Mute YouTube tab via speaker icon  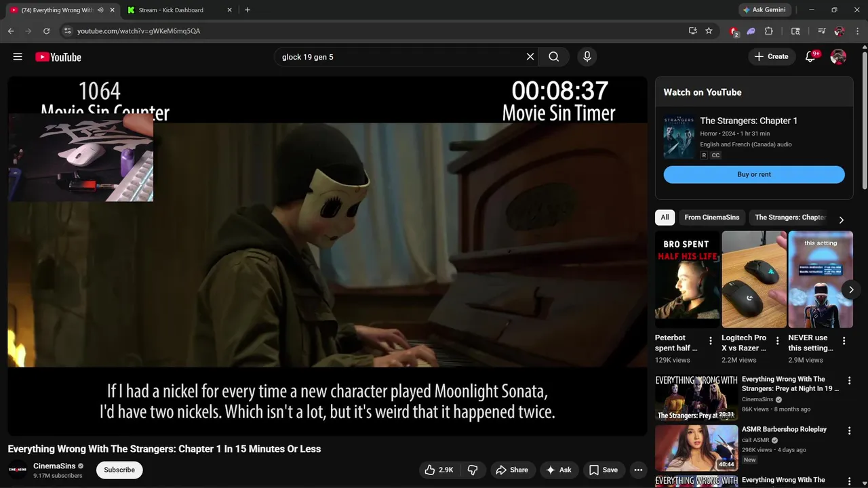coord(100,10)
